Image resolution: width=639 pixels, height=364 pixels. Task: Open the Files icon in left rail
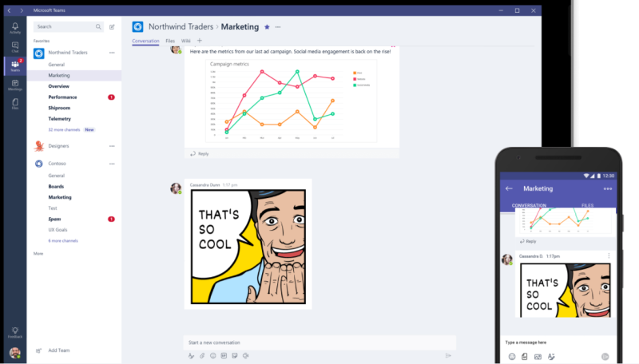tap(15, 104)
